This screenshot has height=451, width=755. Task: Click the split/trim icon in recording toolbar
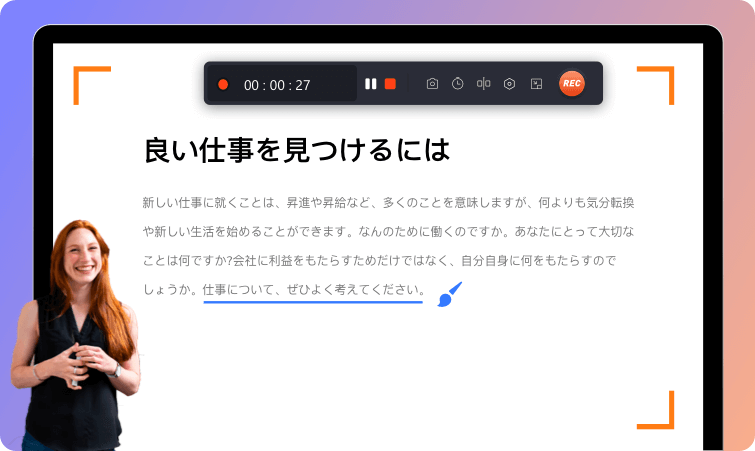point(483,84)
